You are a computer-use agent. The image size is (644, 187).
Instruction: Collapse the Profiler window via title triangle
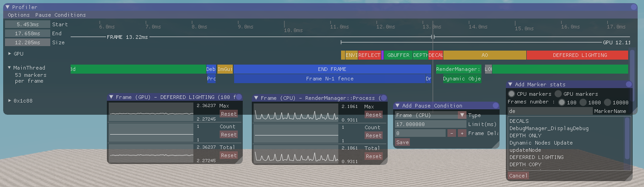[7, 7]
